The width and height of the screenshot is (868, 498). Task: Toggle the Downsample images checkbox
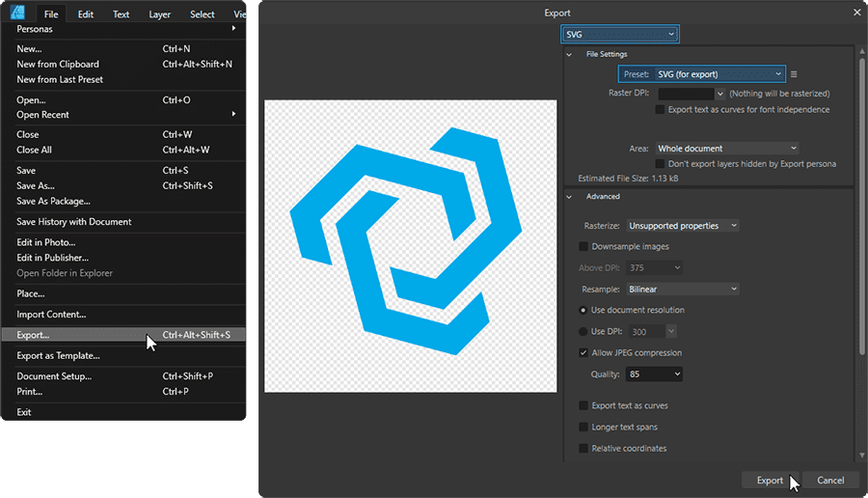[583, 246]
